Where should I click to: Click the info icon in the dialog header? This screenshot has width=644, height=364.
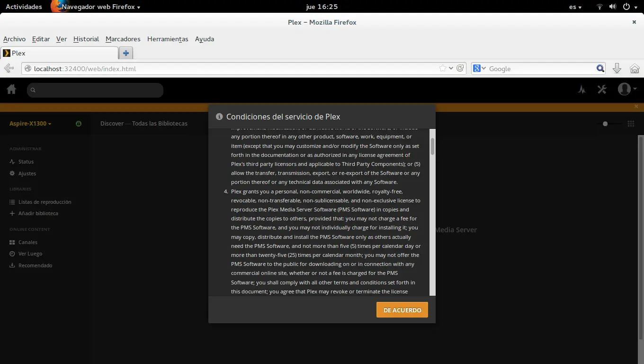point(219,117)
